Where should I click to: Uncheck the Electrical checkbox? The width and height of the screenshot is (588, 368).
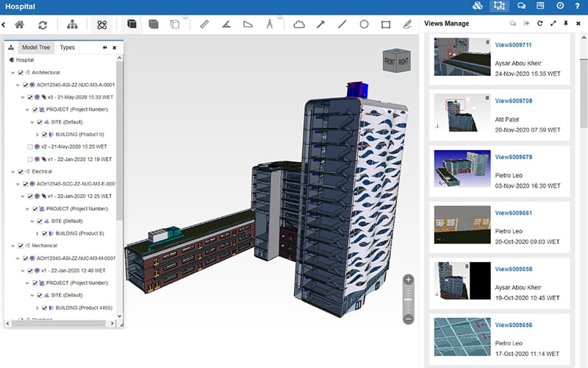[21, 171]
